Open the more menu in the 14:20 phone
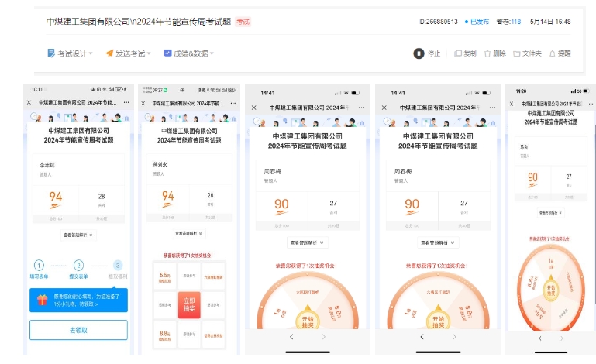This screenshot has height=364, width=596. coord(591,104)
